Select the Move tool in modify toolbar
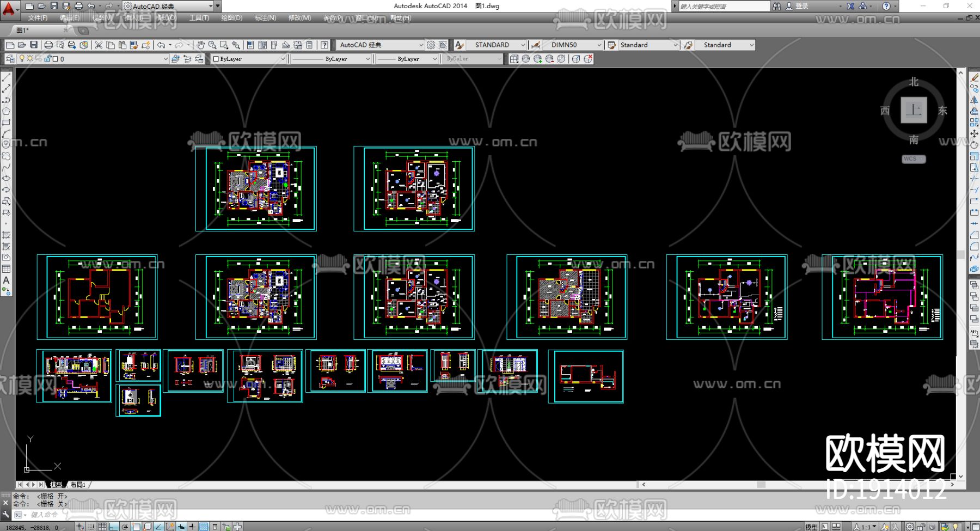Image resolution: width=980 pixels, height=531 pixels. 974,133
